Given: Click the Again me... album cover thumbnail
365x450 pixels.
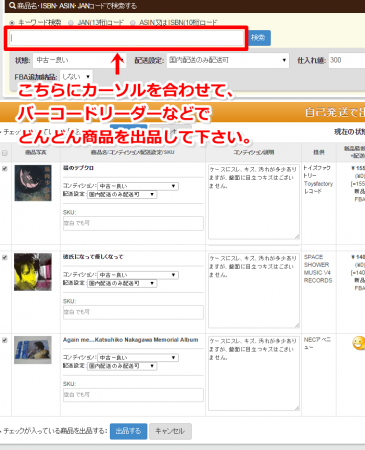Looking at the screenshot, I should click(x=33, y=350).
